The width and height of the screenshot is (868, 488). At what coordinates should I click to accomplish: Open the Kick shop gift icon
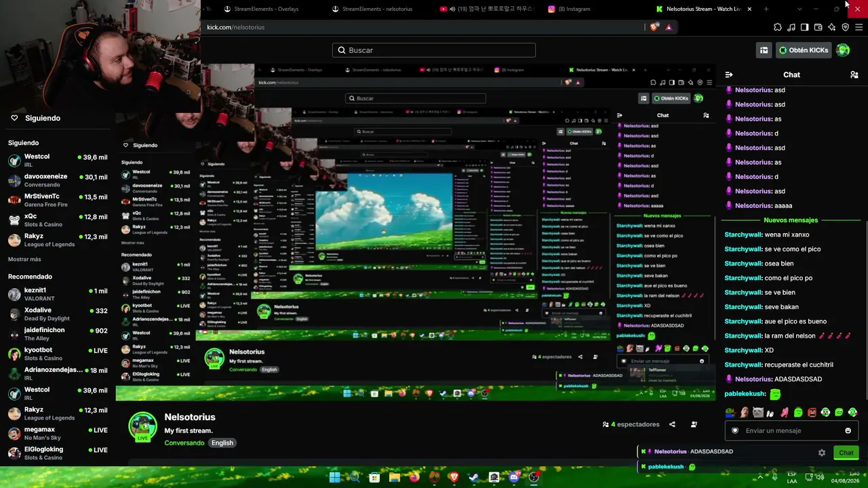tap(764, 50)
